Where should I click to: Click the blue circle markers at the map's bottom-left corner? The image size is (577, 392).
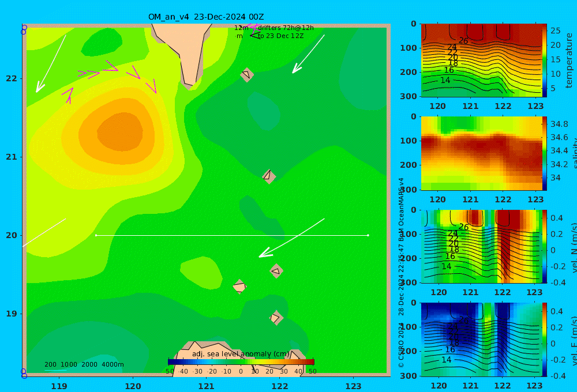coord(24,373)
